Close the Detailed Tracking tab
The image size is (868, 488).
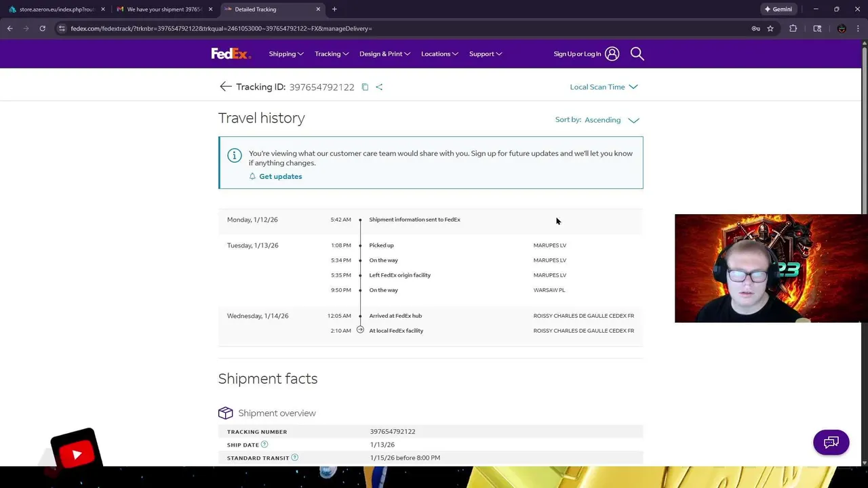point(318,9)
